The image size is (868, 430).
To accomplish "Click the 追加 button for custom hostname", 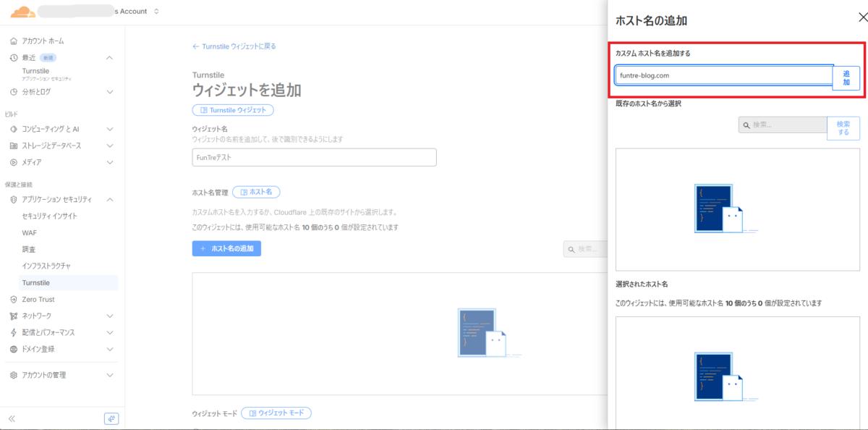I will 846,78.
